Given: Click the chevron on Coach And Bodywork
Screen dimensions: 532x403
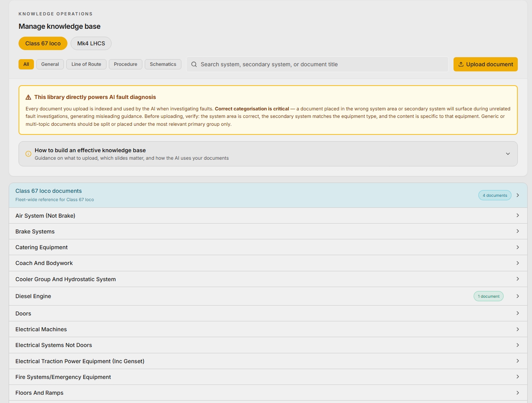Looking at the screenshot, I should pyautogui.click(x=518, y=263).
